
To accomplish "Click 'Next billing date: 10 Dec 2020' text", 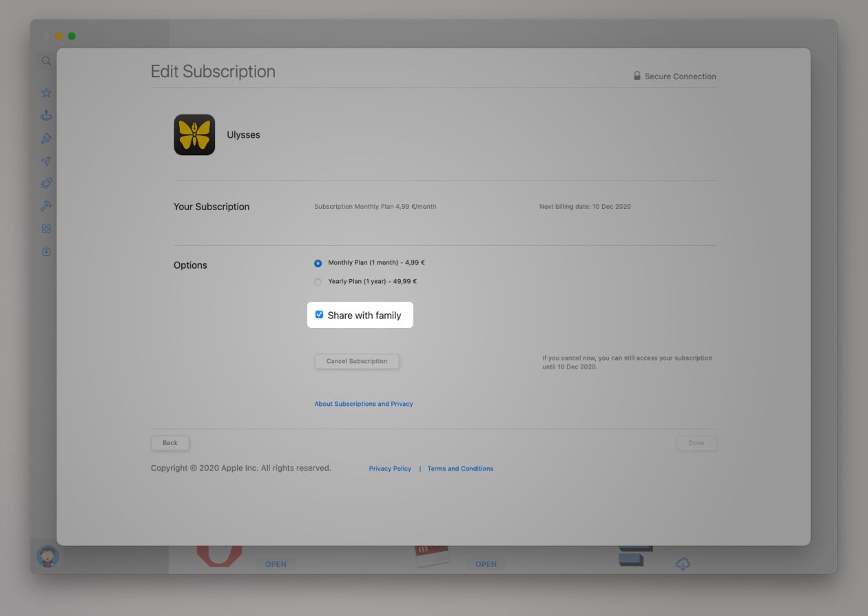I will (585, 207).
